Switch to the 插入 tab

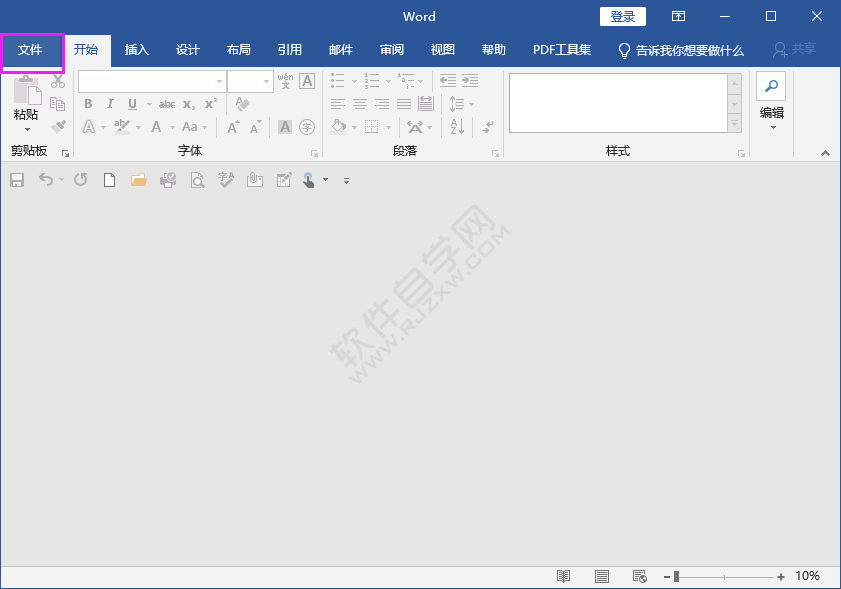(137, 50)
